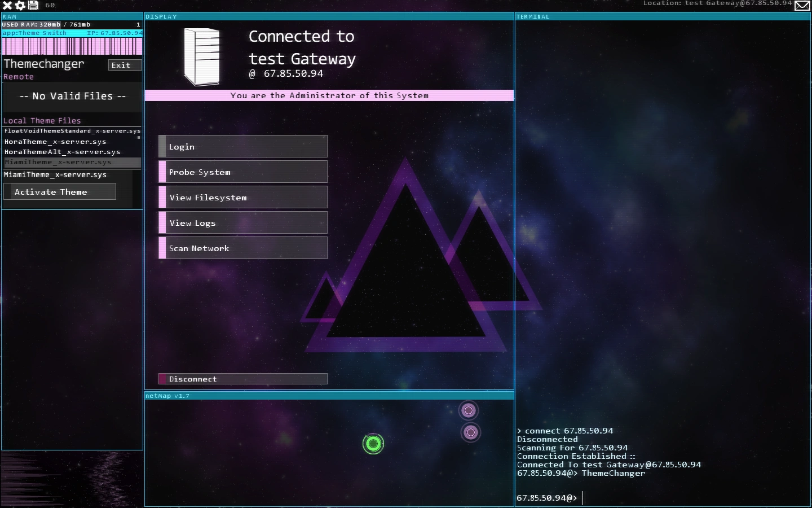Click the X exit icon in top bar

click(7, 5)
